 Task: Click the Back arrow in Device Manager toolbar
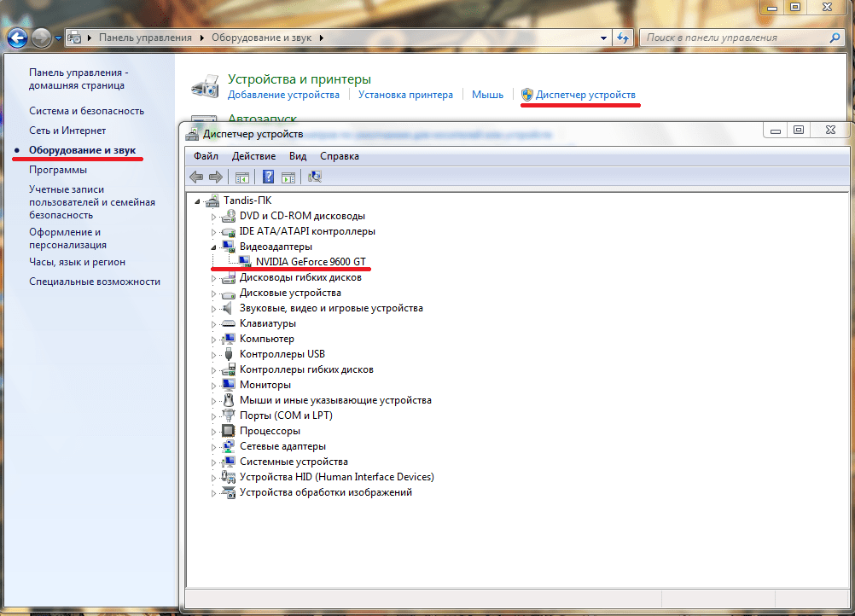click(x=196, y=177)
